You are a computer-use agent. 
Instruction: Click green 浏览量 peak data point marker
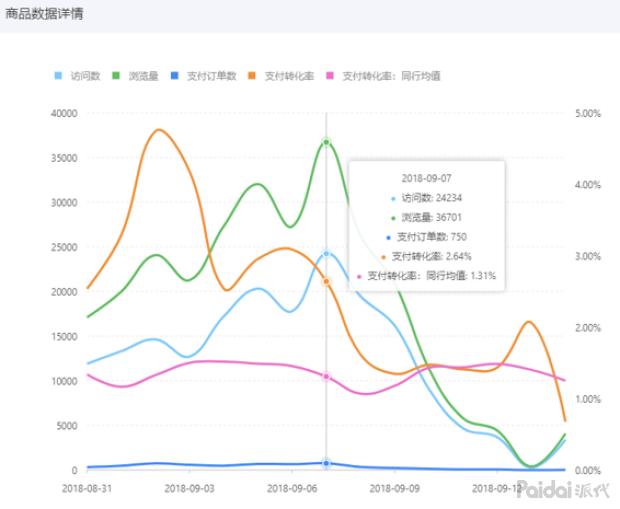(326, 142)
